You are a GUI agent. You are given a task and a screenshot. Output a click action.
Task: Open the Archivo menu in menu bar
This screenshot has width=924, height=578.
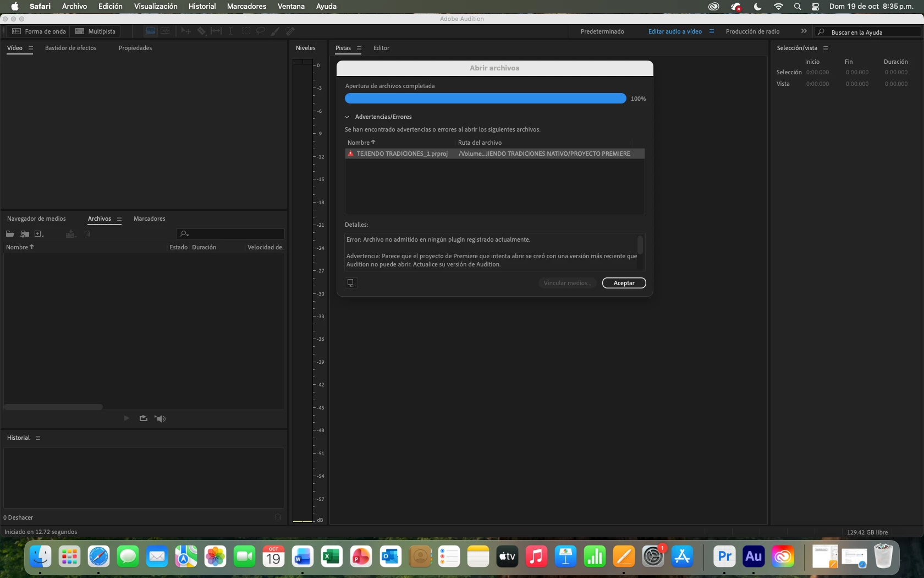74,6
